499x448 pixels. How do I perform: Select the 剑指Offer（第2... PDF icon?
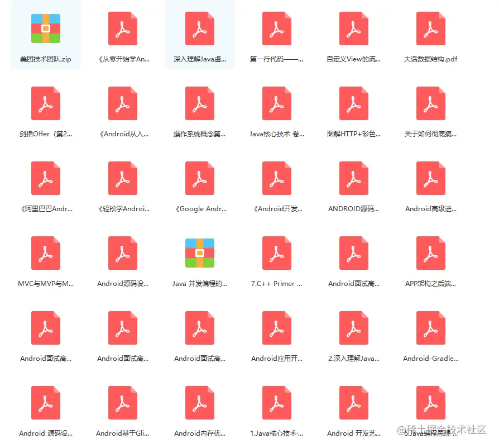(x=46, y=103)
